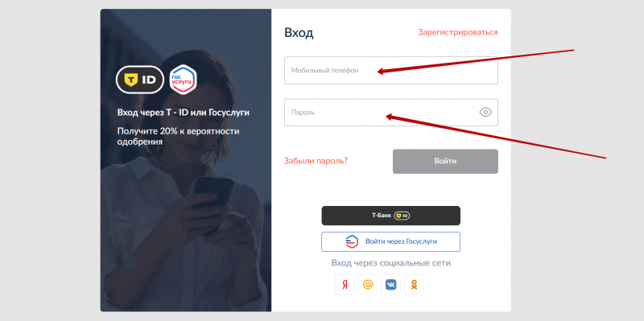Click the Вход через T - ID или Госуслуги text

tap(184, 113)
